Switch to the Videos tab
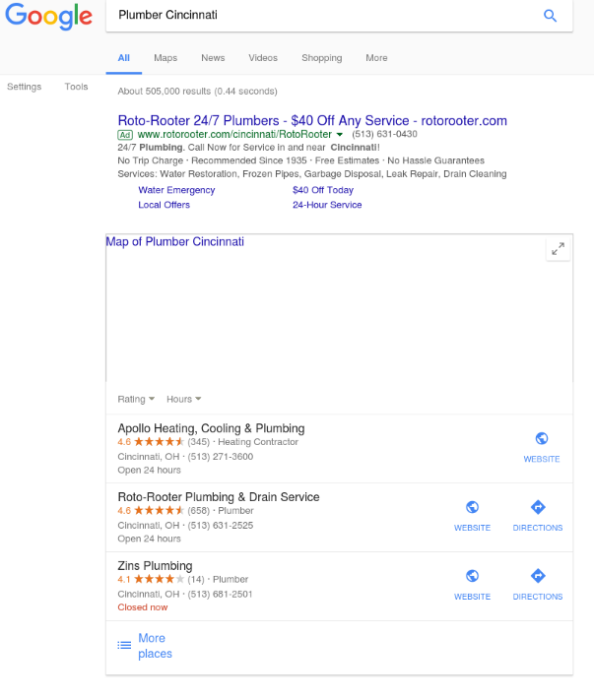This screenshot has width=594, height=700. (263, 58)
